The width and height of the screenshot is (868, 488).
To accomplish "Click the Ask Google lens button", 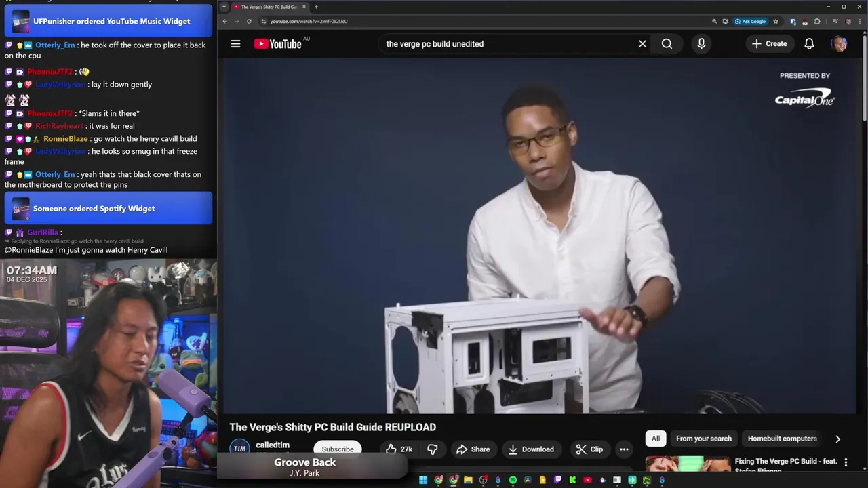I will pos(750,21).
